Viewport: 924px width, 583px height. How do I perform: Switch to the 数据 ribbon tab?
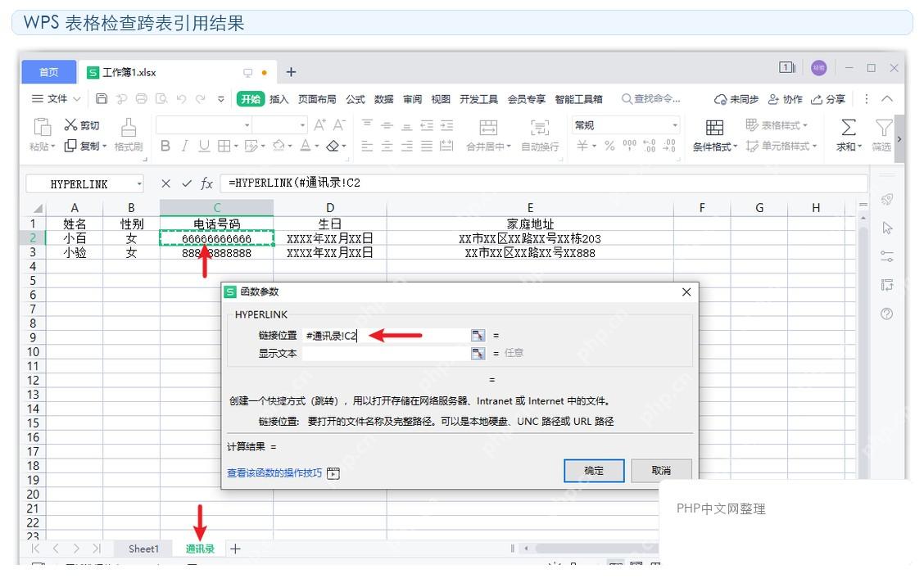coord(383,99)
